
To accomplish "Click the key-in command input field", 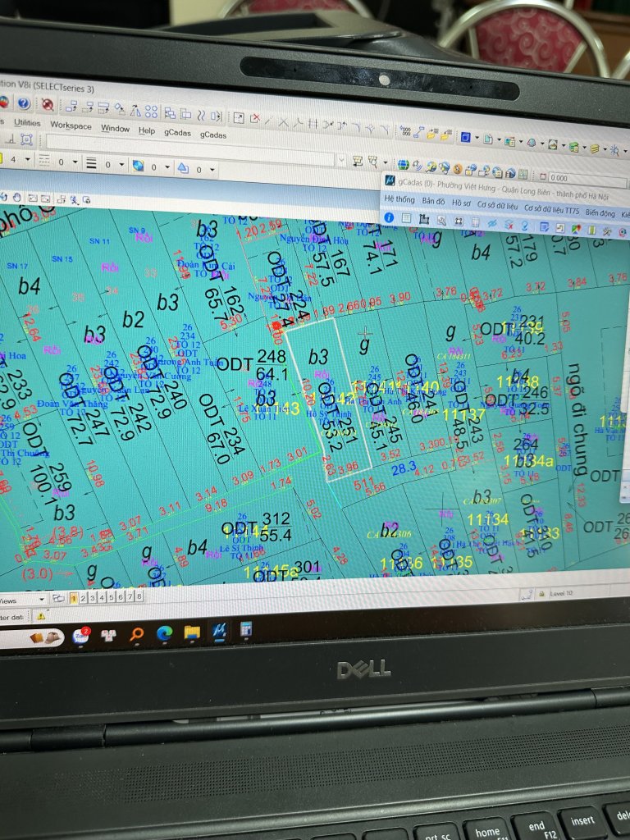I will pos(190,149).
